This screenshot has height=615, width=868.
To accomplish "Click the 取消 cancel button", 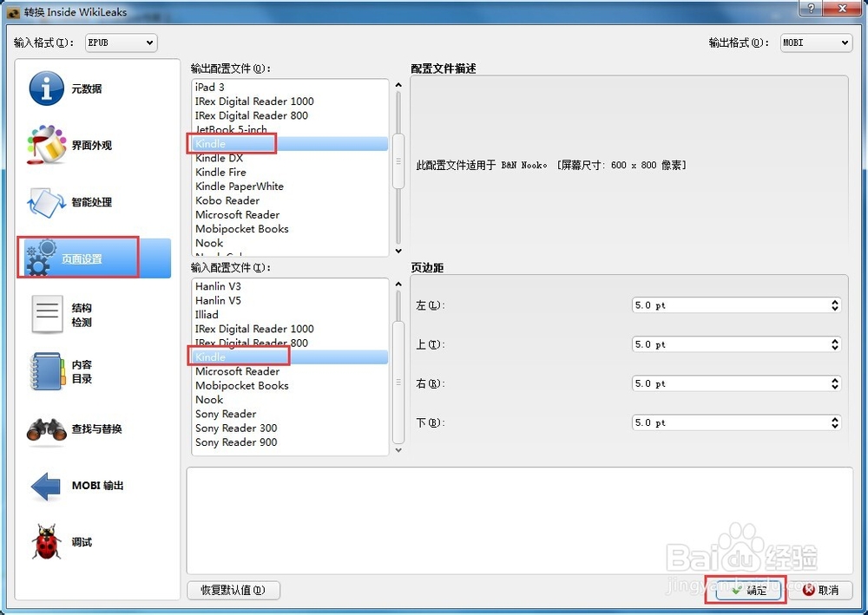I will pyautogui.click(x=820, y=590).
